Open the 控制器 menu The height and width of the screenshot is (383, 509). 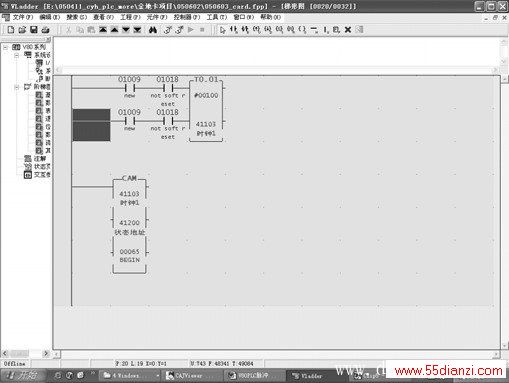pos(187,17)
